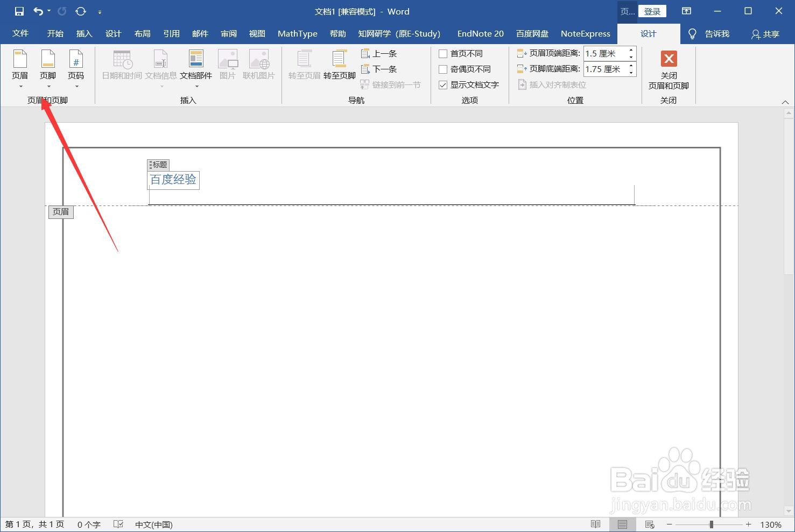Insert an online picture
The image size is (795, 532).
(259, 66)
